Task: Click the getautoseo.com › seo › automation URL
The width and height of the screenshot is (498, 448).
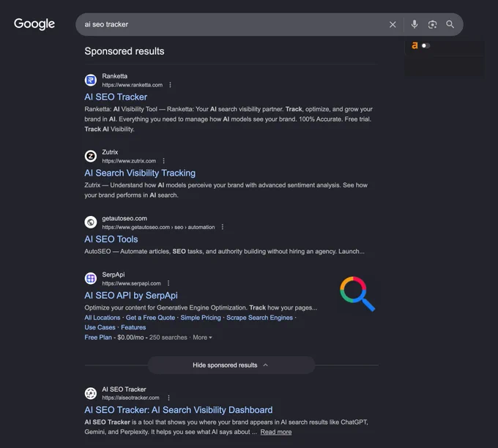Action: (x=158, y=227)
